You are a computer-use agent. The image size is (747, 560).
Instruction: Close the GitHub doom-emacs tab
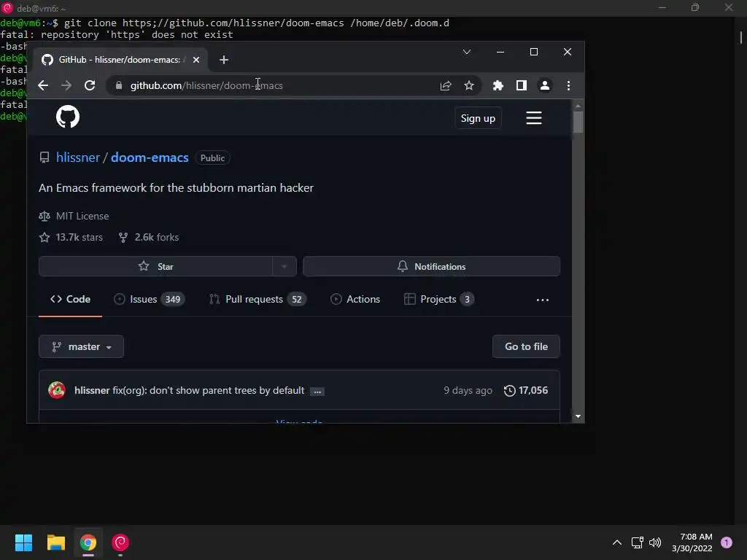pyautogui.click(x=196, y=60)
